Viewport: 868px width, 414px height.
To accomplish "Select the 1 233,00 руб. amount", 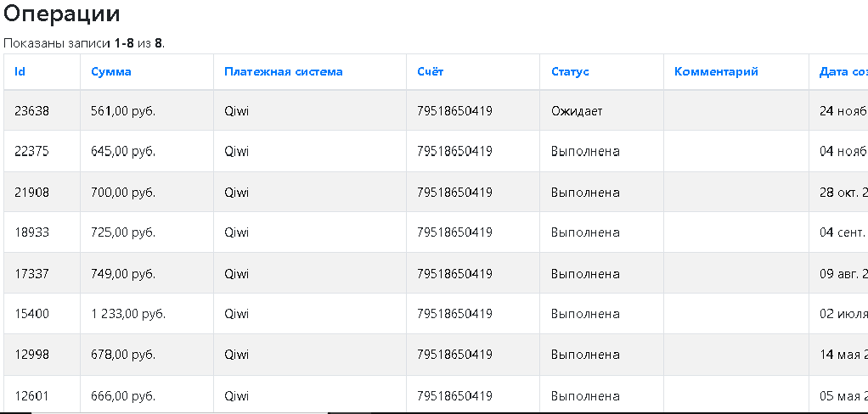I will 128,314.
